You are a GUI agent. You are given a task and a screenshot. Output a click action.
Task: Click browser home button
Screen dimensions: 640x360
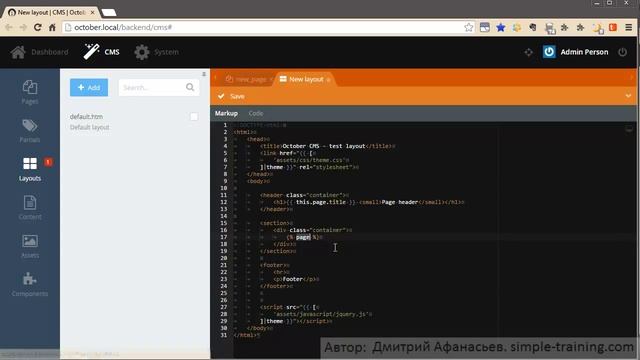(52, 27)
